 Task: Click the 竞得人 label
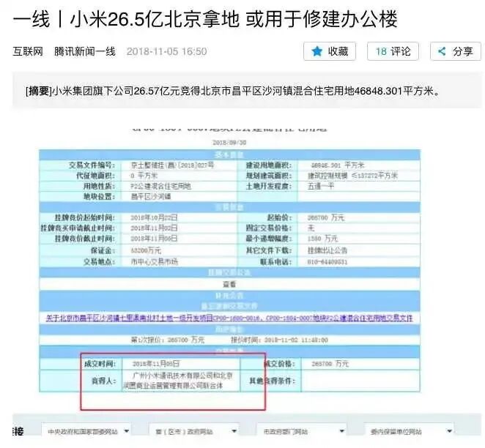[103, 381]
